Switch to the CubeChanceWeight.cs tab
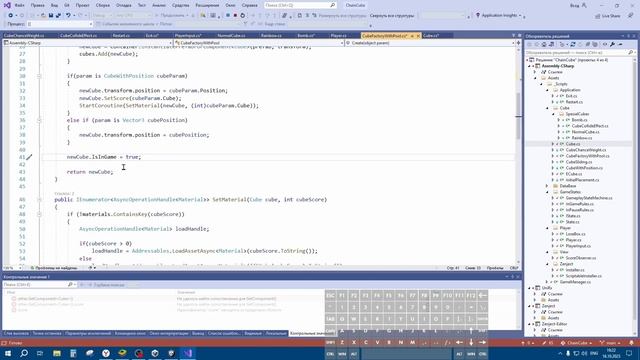This screenshot has height=360, width=640. pyautogui.click(x=24, y=36)
